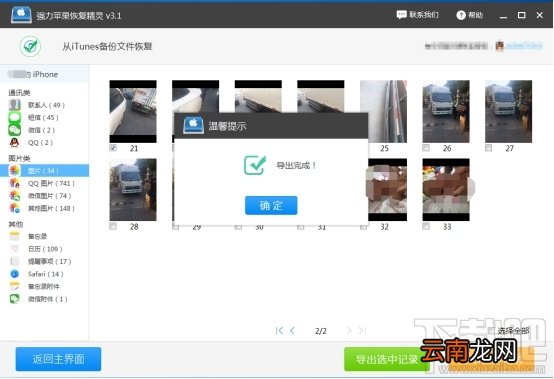Open the 帮助 question mark icon
Viewport: 554px width, 379px height.
tap(461, 15)
